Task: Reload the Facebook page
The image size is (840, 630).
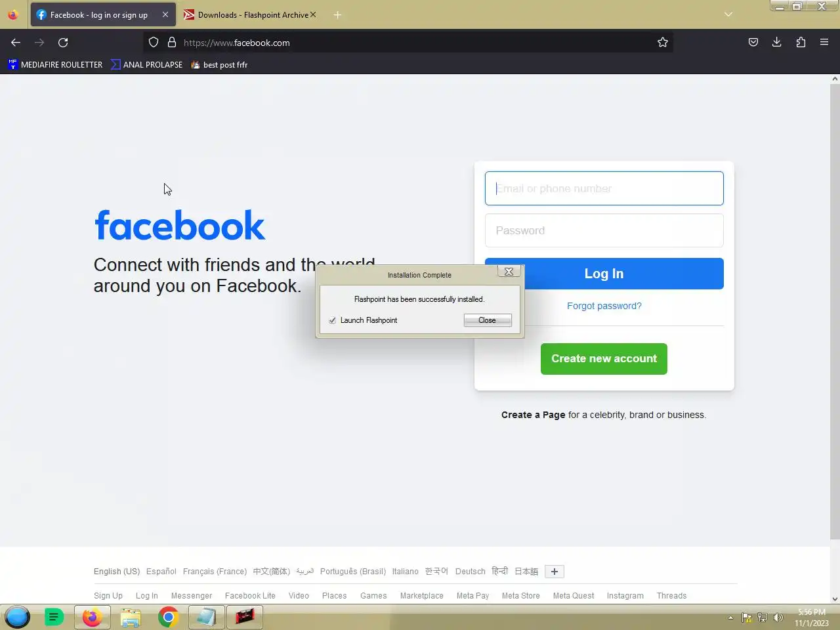Action: tap(63, 42)
